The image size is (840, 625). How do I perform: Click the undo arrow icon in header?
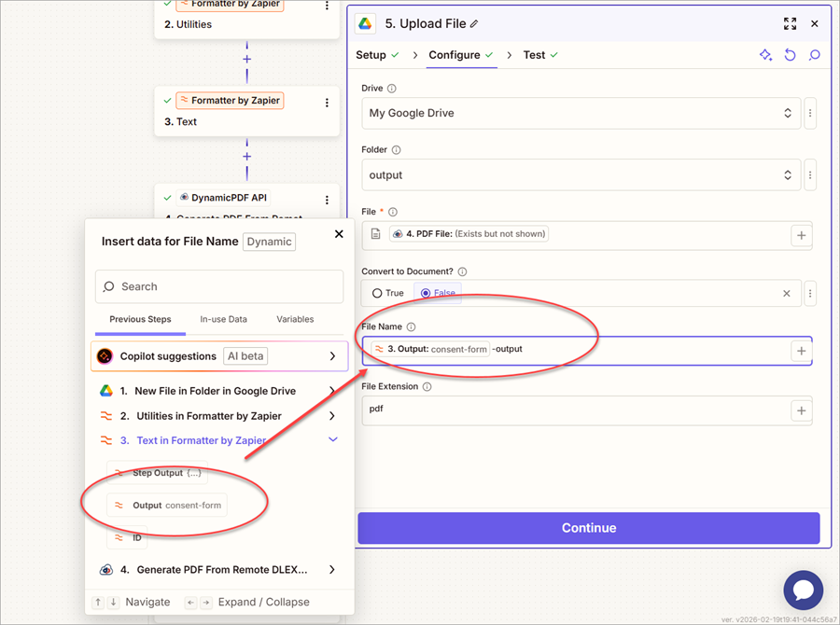pyautogui.click(x=790, y=55)
